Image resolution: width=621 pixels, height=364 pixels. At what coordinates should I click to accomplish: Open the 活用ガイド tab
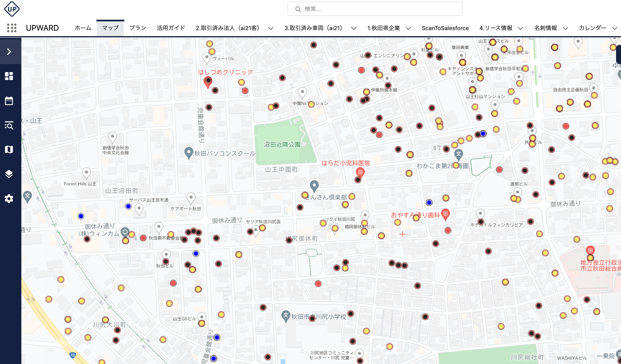click(x=171, y=28)
